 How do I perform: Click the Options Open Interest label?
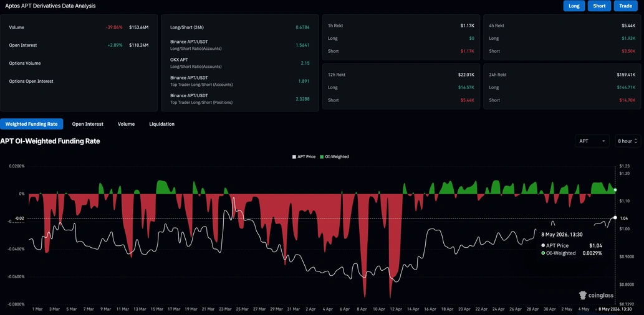[31, 81]
